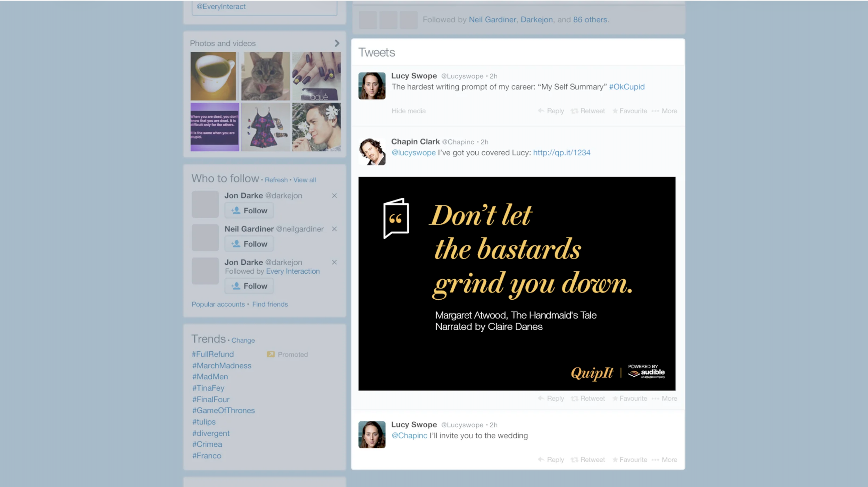Open Neil Gardiner's name in Who to follow
Image resolution: width=868 pixels, height=487 pixels.
(249, 229)
